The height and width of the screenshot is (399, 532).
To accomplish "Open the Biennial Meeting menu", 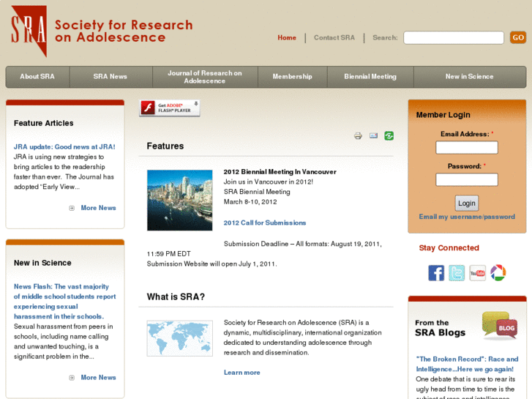I will click(x=370, y=77).
